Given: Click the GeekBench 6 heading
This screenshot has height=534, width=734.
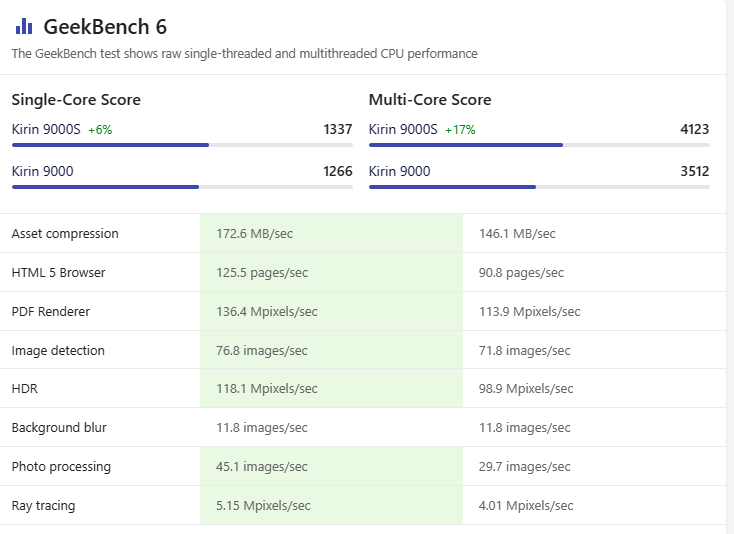Looking at the screenshot, I should pyautogui.click(x=105, y=27).
